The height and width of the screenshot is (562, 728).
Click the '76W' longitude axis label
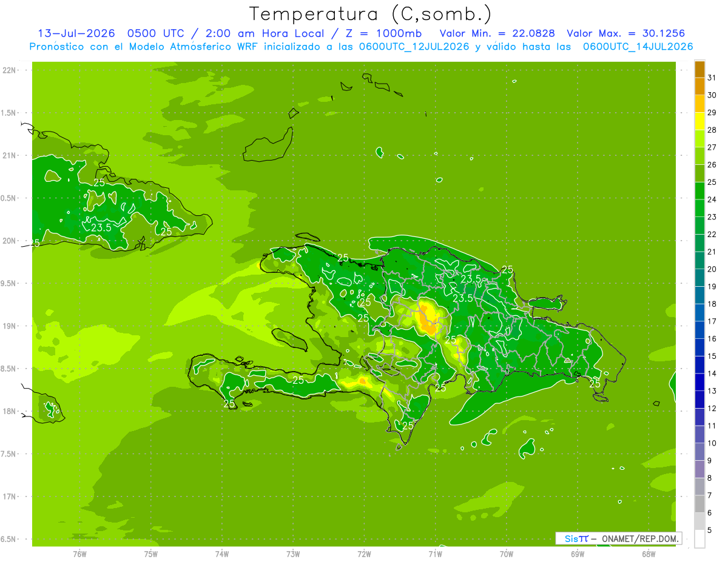pyautogui.click(x=79, y=554)
